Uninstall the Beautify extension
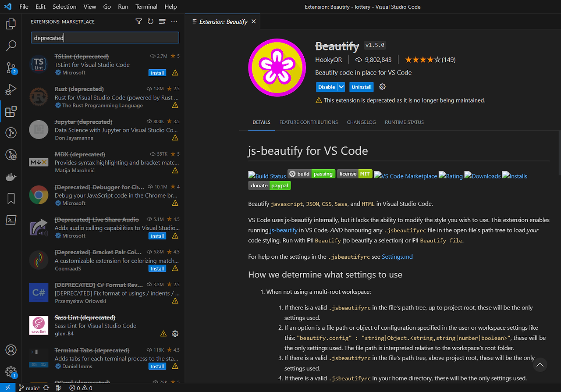This screenshot has width=561, height=392. (362, 87)
